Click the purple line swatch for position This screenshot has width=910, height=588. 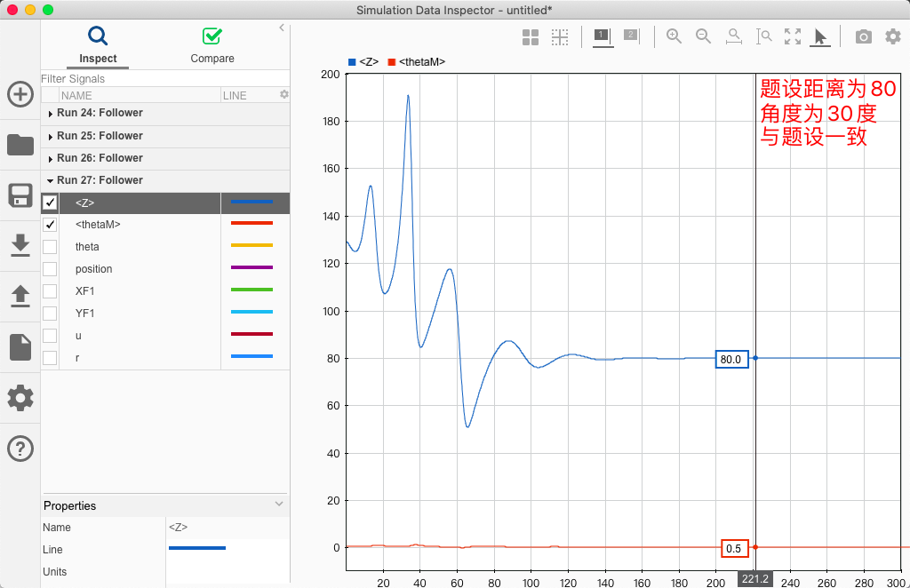[251, 267]
